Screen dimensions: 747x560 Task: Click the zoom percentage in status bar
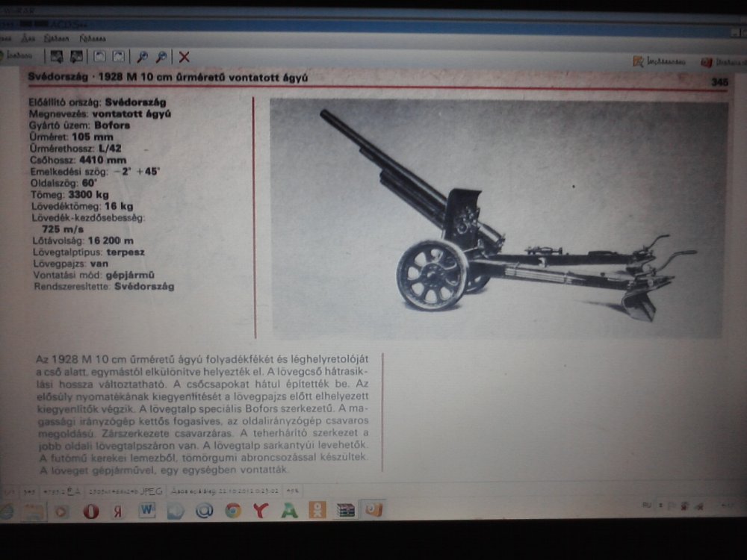point(293,491)
